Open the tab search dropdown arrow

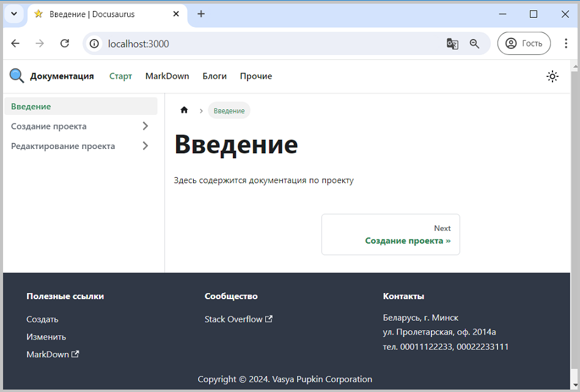14,14
